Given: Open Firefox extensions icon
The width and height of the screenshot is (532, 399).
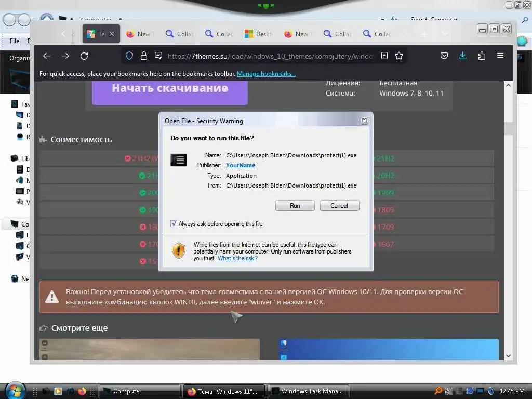Looking at the screenshot, I should point(482,56).
